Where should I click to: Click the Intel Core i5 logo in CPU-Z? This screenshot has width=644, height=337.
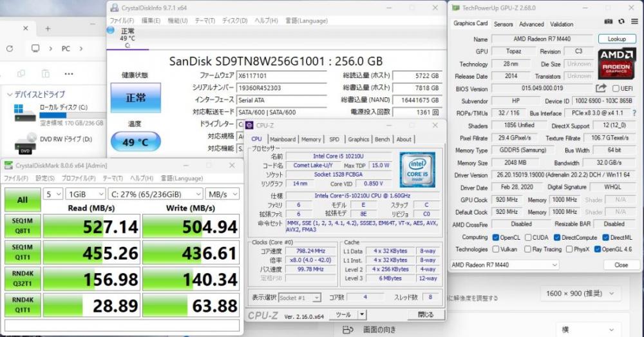click(x=417, y=169)
